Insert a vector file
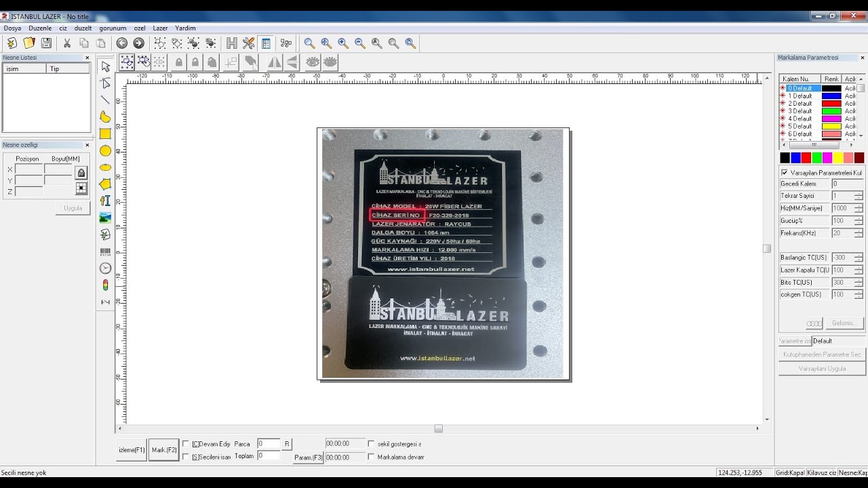 tap(105, 235)
